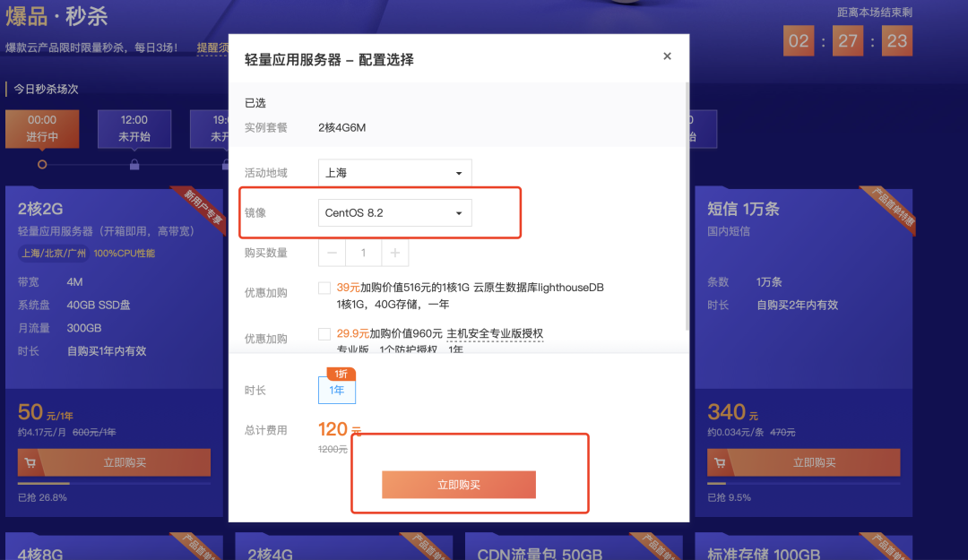Click the 50 元/1年 price text

[46, 412]
